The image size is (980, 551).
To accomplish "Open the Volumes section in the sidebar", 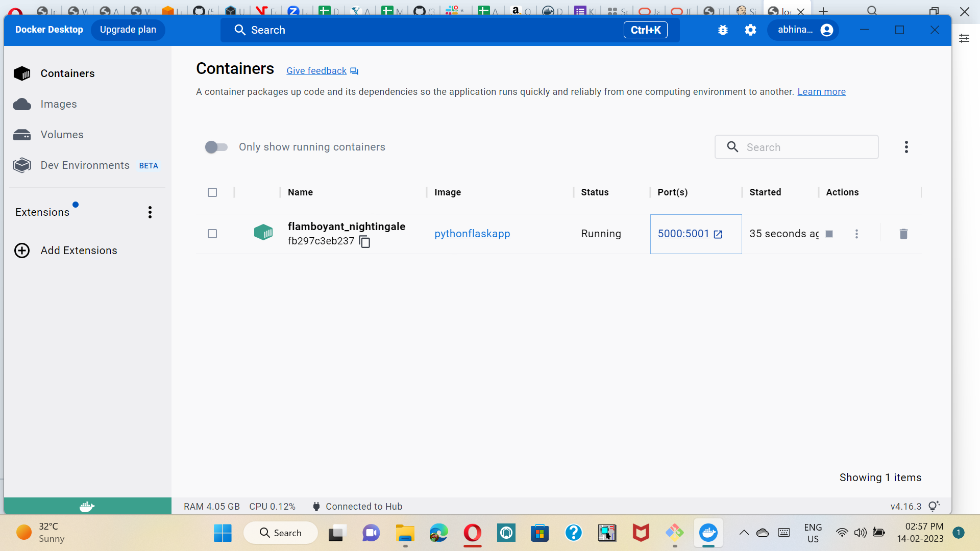I will point(62,134).
